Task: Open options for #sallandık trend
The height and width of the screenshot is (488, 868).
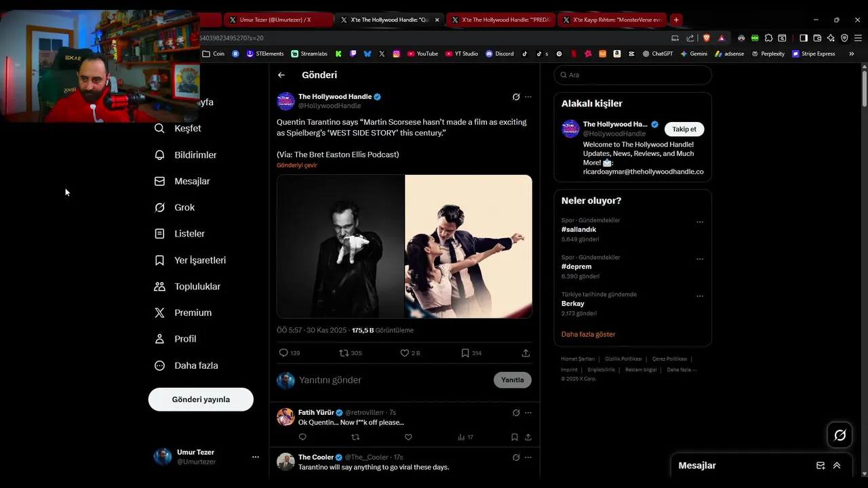Action: click(700, 222)
